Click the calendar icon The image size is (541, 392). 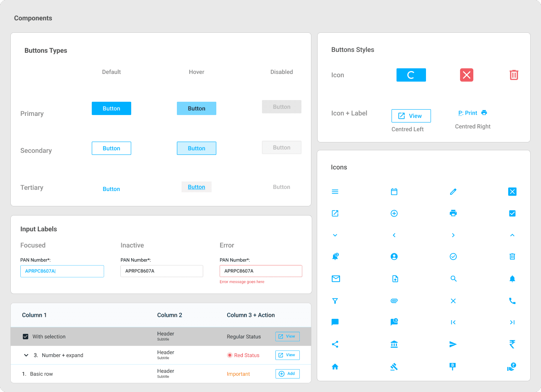coord(394,191)
